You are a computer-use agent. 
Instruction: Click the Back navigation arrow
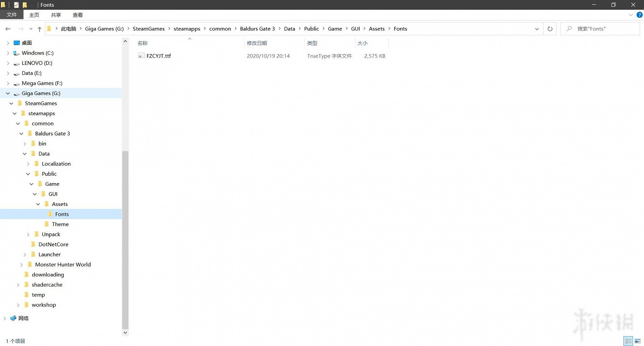click(8, 29)
